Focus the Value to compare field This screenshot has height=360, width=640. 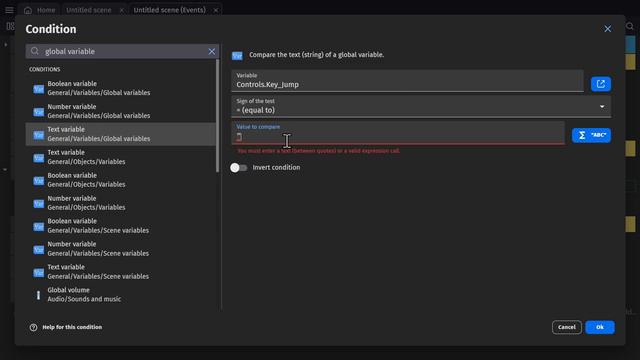coord(398,133)
